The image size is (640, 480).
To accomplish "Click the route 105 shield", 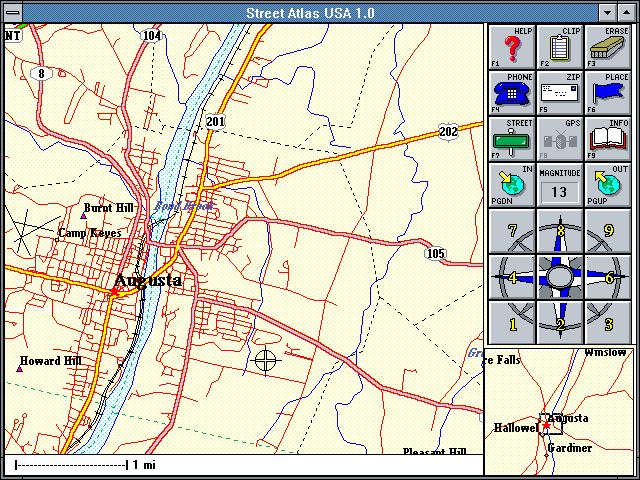I will 435,253.
